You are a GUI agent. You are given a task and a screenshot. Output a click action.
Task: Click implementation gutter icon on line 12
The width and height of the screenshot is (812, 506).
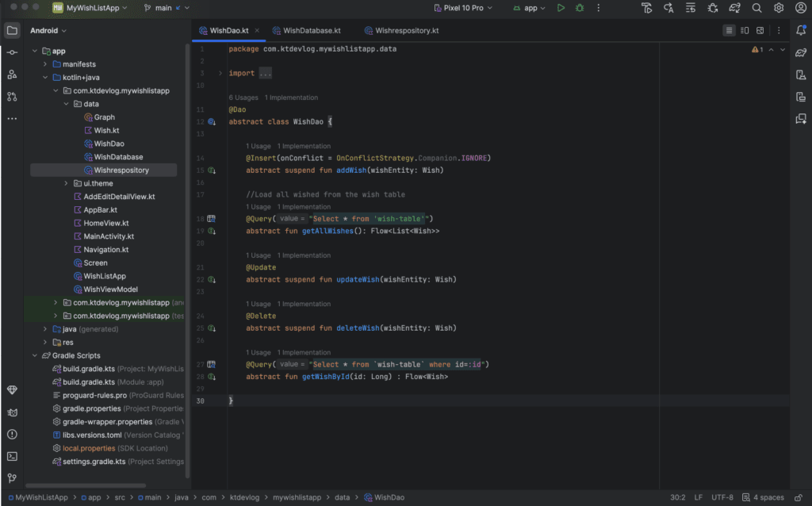click(211, 121)
